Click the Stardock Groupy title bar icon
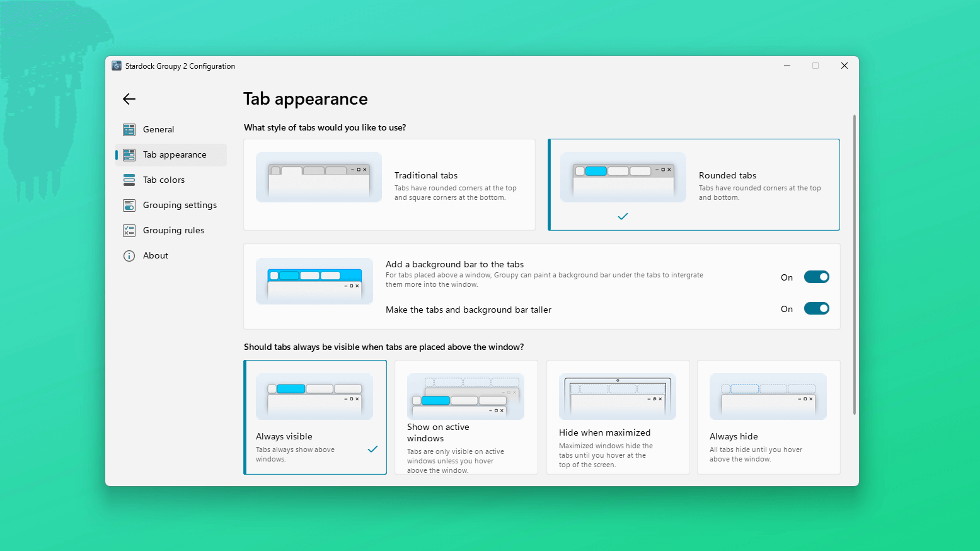Screen dimensions: 980x551 (x=117, y=66)
